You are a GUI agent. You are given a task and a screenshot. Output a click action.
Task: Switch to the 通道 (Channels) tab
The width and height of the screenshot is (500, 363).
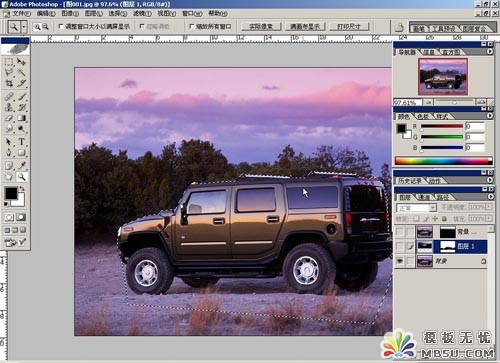[x=424, y=197]
